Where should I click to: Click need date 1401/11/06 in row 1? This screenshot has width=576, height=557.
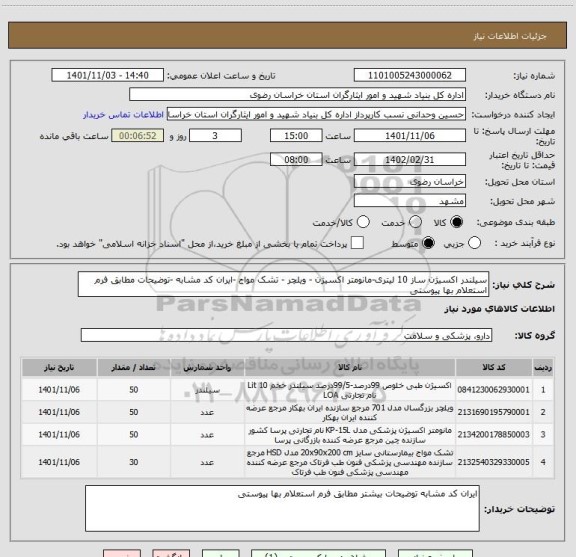(x=59, y=390)
